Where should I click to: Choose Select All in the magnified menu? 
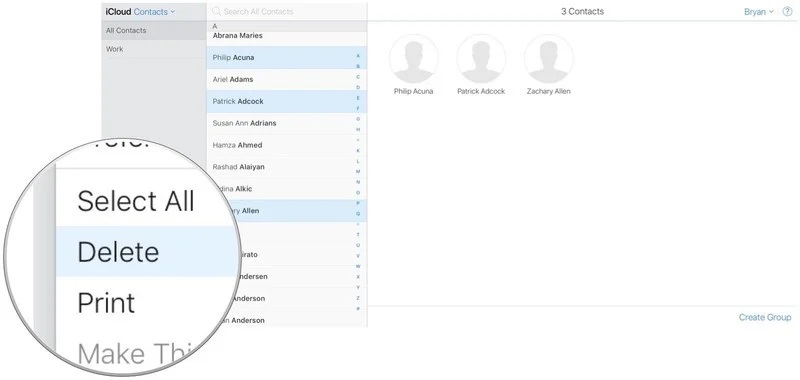click(136, 201)
